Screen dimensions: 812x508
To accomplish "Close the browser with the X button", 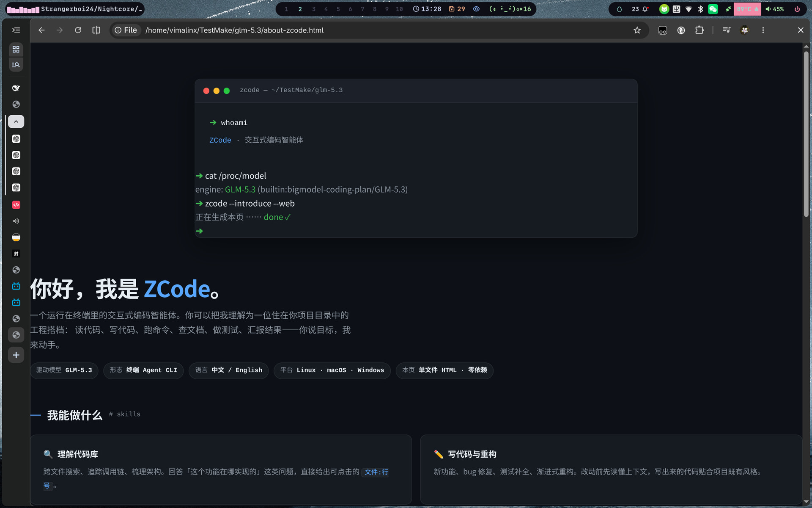I will (801, 30).
